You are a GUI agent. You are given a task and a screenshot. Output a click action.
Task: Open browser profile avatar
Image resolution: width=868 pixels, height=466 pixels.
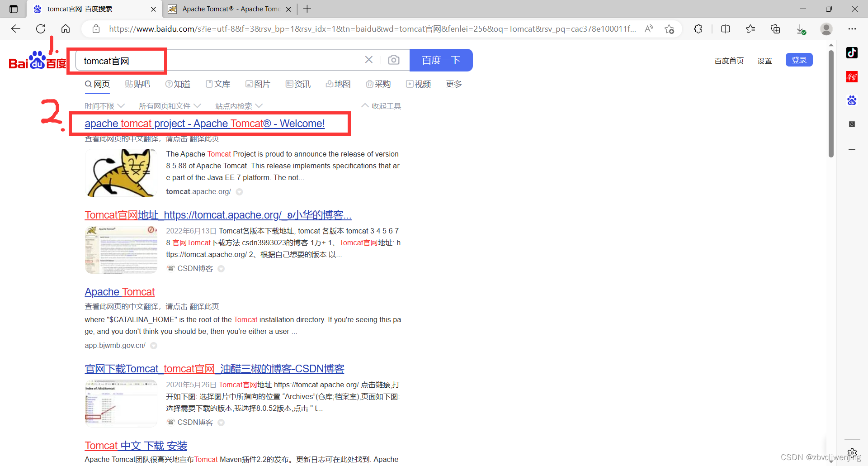826,29
